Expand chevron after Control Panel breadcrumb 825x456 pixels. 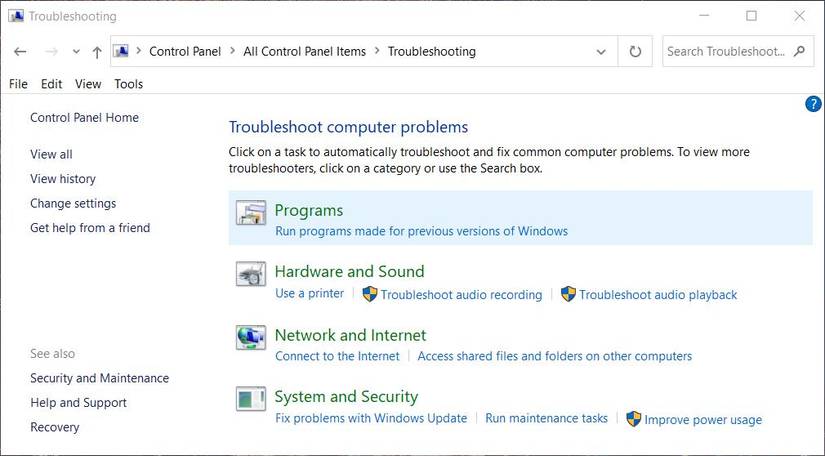[232, 51]
